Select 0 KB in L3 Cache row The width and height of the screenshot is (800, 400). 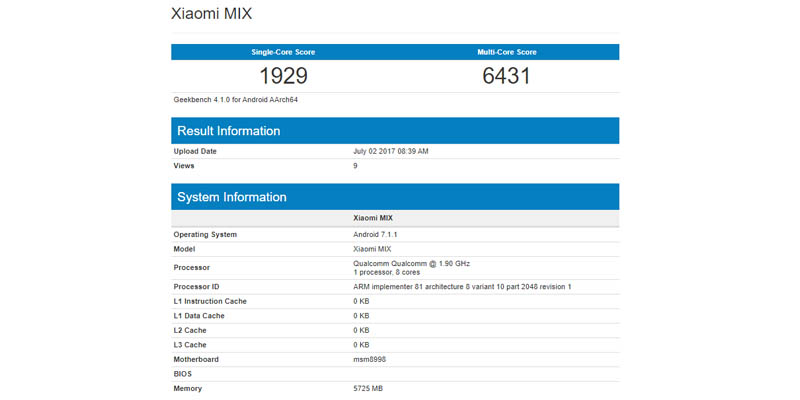tap(361, 345)
